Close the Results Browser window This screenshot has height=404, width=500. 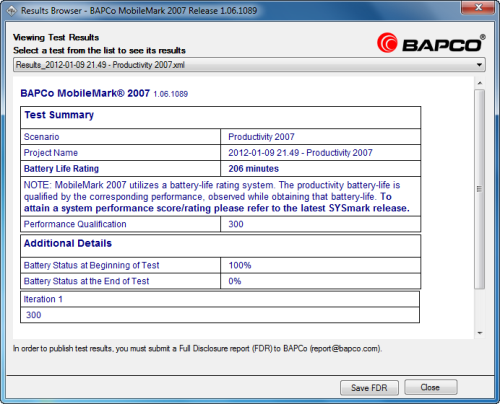point(478,7)
